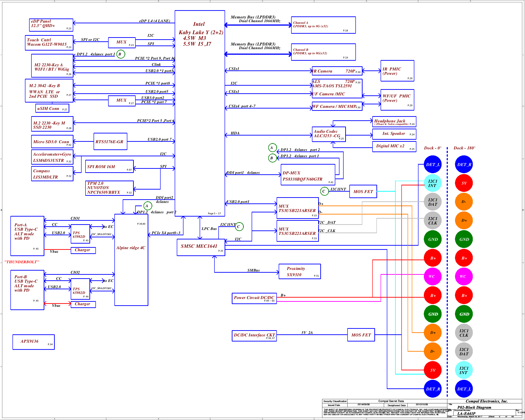Select the WF Camera / MIC 8MP block

pos(337,106)
